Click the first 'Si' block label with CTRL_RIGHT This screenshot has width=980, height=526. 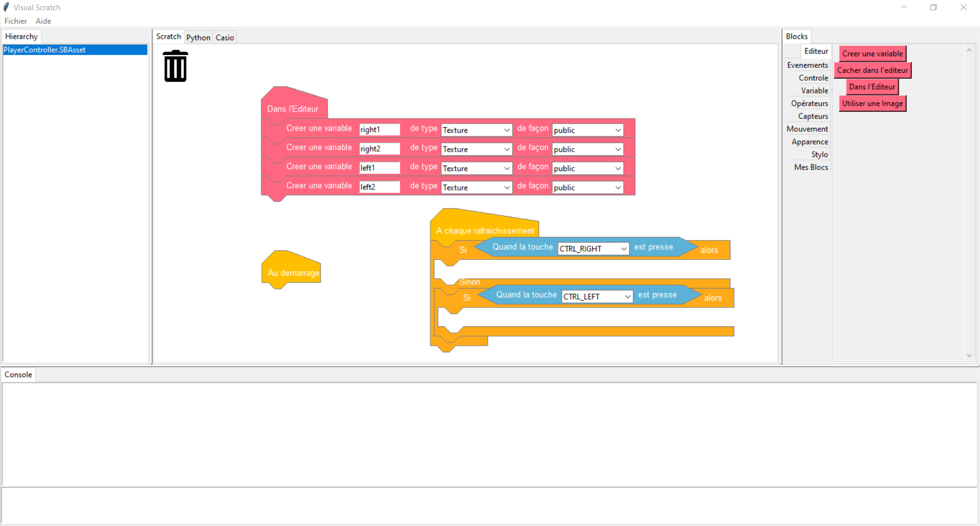click(463, 250)
